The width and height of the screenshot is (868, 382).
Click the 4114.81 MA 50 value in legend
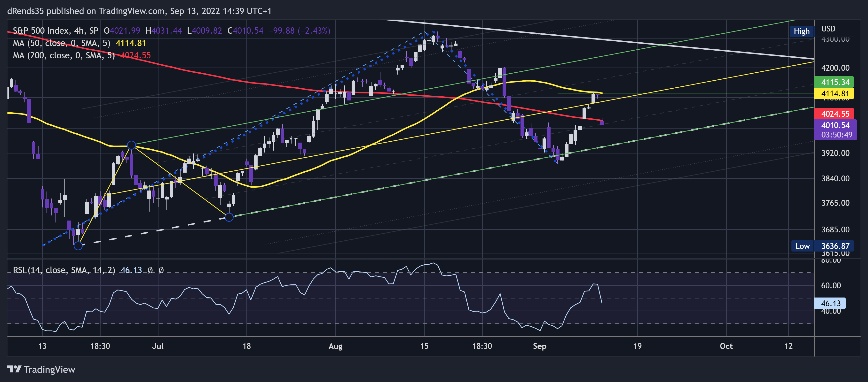pos(131,43)
